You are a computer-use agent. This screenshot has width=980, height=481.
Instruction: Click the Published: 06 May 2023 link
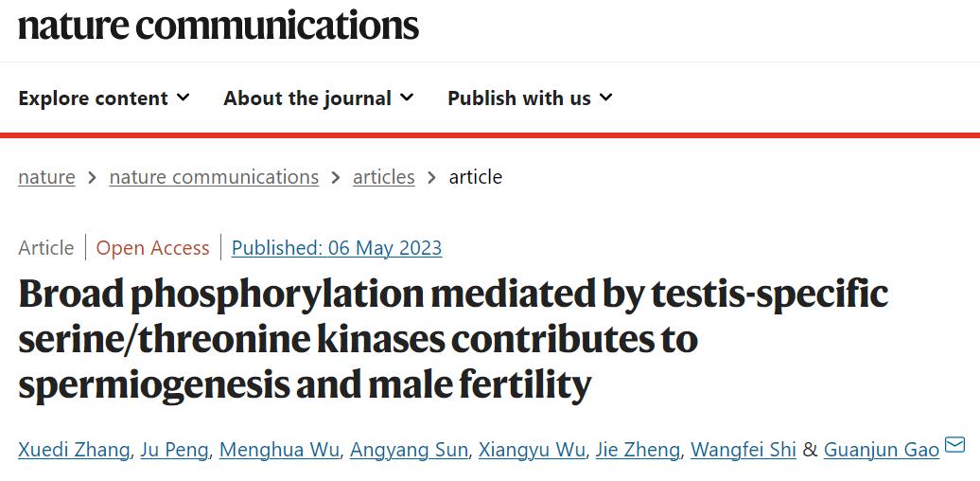[337, 248]
